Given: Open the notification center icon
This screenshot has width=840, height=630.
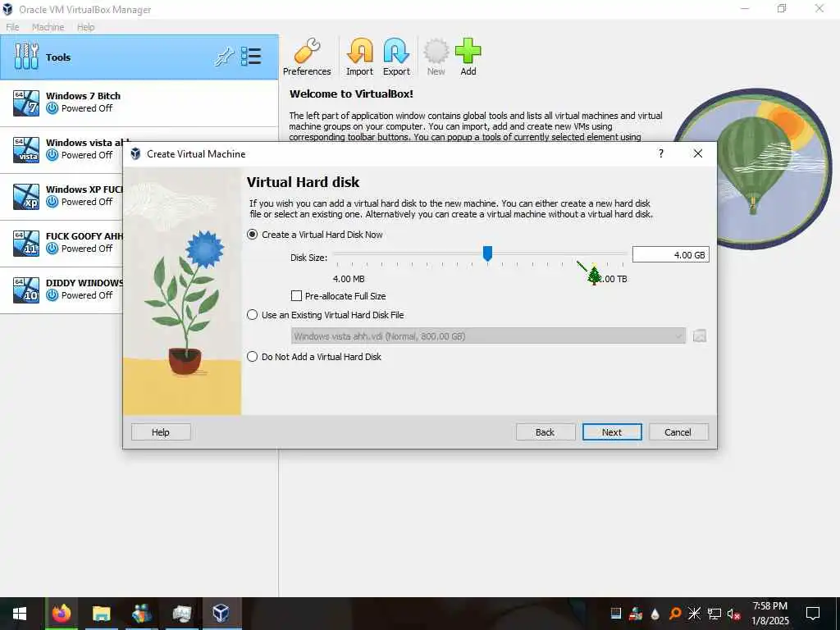Looking at the screenshot, I should point(813,614).
